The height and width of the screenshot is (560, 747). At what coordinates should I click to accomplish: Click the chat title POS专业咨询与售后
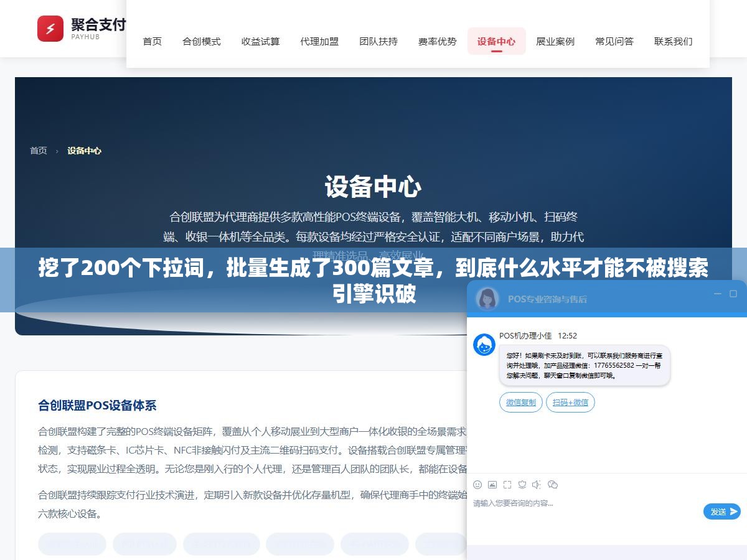click(547, 299)
